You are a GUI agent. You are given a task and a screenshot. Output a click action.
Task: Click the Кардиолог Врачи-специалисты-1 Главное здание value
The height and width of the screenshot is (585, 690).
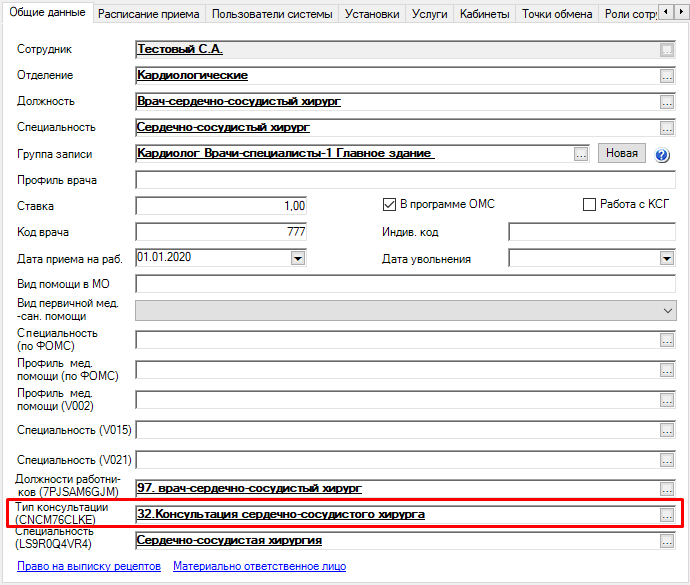(x=286, y=153)
